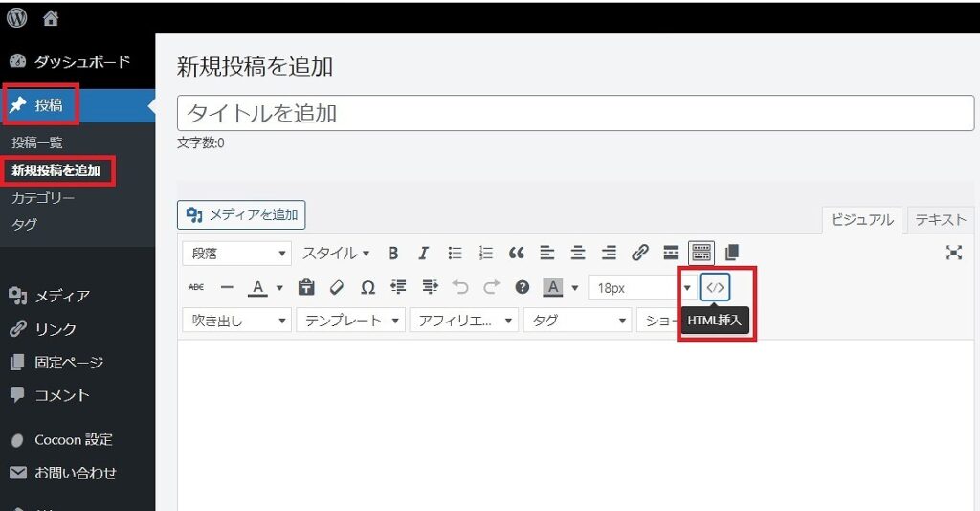Increase indent
Viewport: 980px width, 511px height.
point(430,287)
